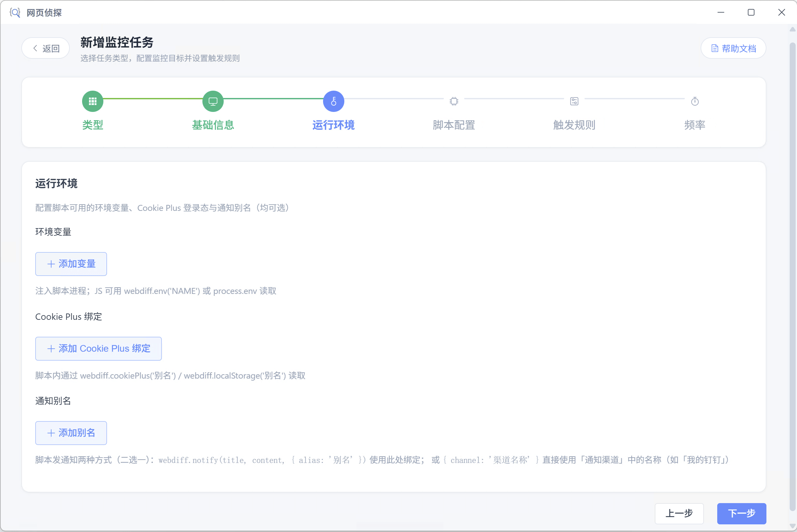Click the 通知别名 label
The width and height of the screenshot is (797, 532).
[x=53, y=401]
